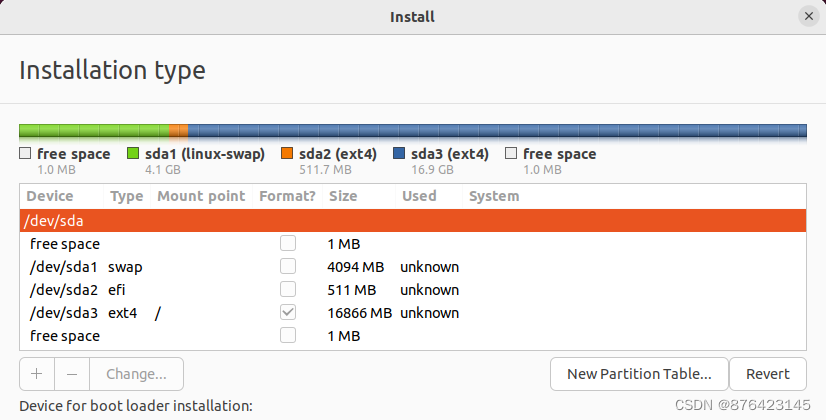Screen dimensions: 826x420
Task: Click the plus add partition button
Action: point(37,374)
